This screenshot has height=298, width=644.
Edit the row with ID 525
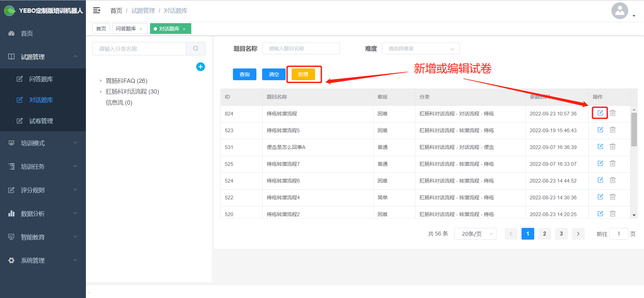(x=600, y=163)
